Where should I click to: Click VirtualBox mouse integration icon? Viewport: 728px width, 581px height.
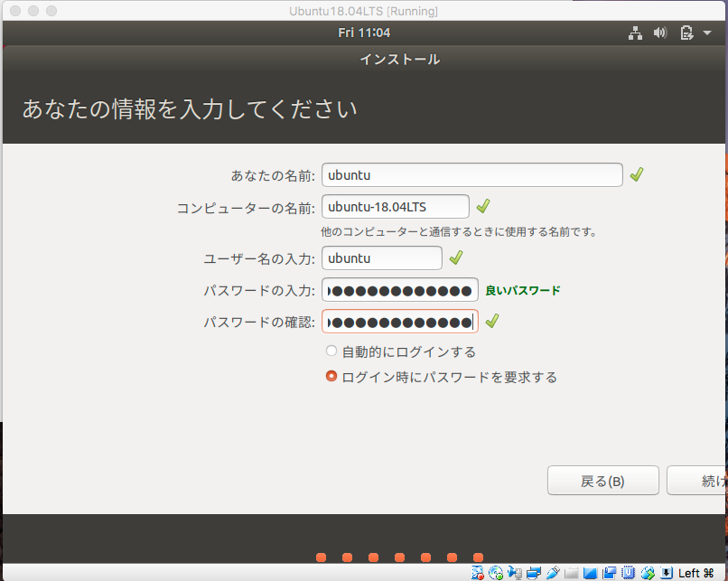point(648,573)
